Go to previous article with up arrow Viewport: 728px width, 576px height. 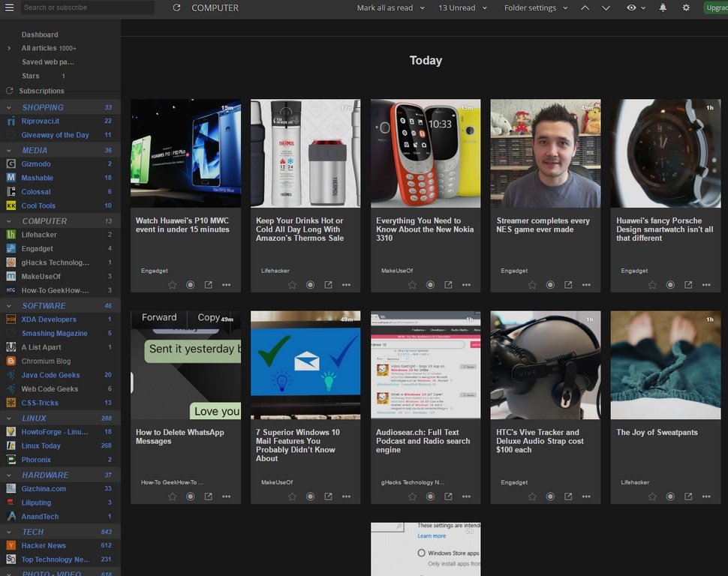pos(585,7)
